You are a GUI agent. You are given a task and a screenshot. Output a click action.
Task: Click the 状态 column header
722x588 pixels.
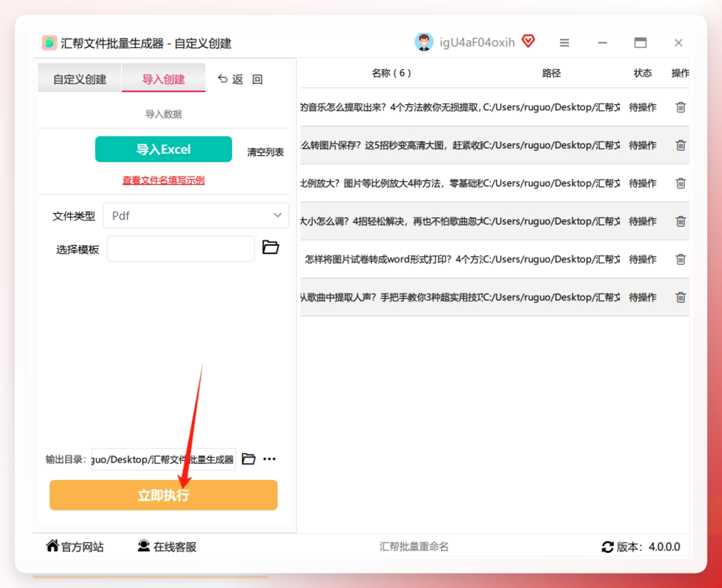(643, 73)
